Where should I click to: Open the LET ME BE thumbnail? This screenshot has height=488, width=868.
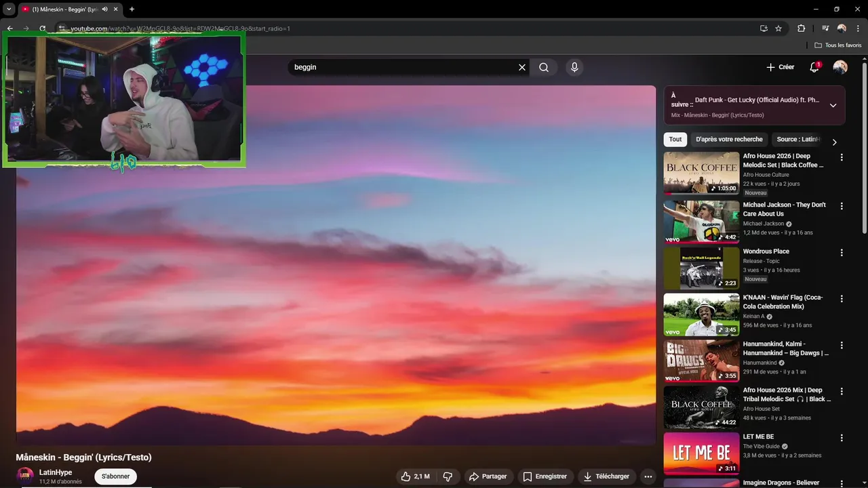(x=701, y=453)
